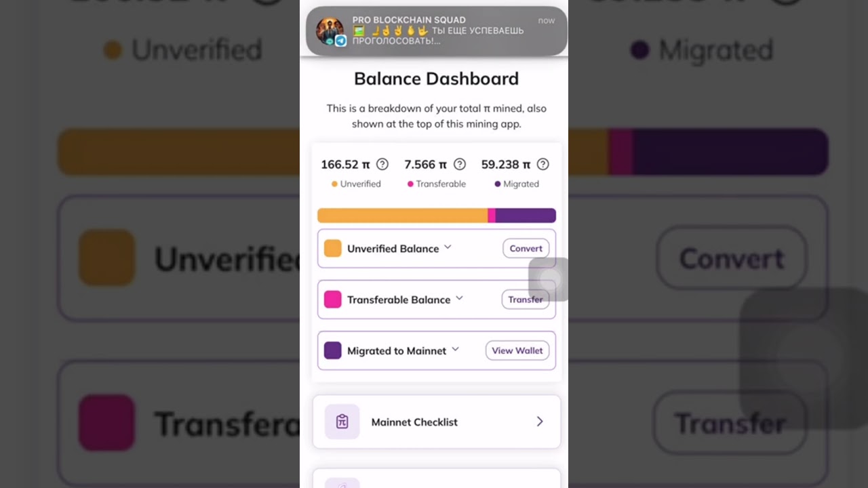
Task: Click help icon next to 7.566 π
Action: point(460,164)
